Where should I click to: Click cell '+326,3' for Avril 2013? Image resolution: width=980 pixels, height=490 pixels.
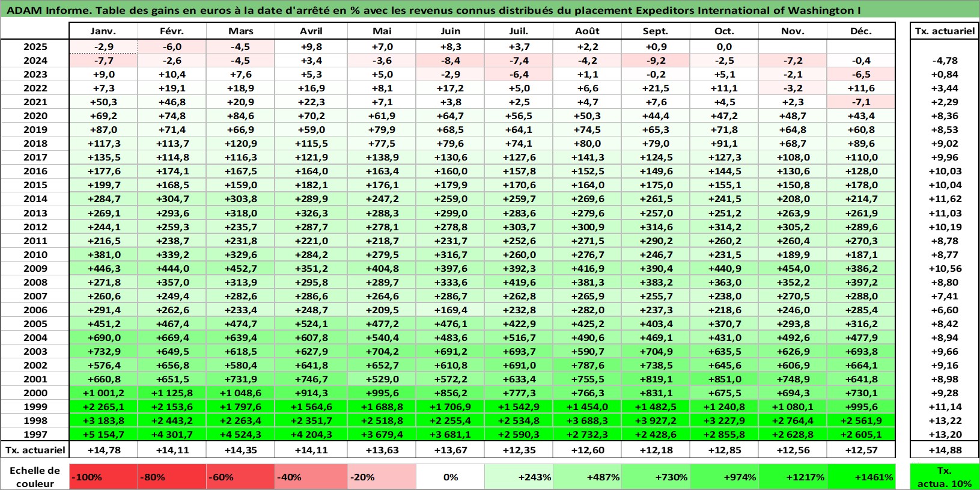click(311, 213)
